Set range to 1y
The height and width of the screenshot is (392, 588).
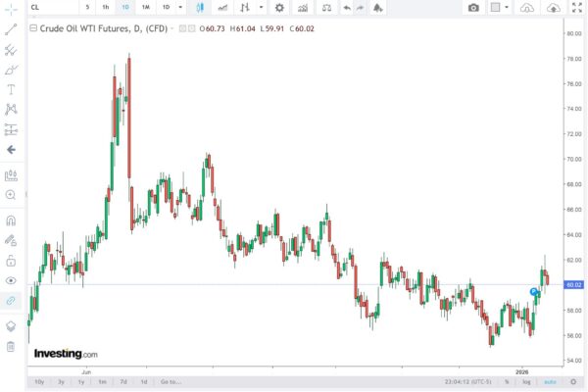81,382
